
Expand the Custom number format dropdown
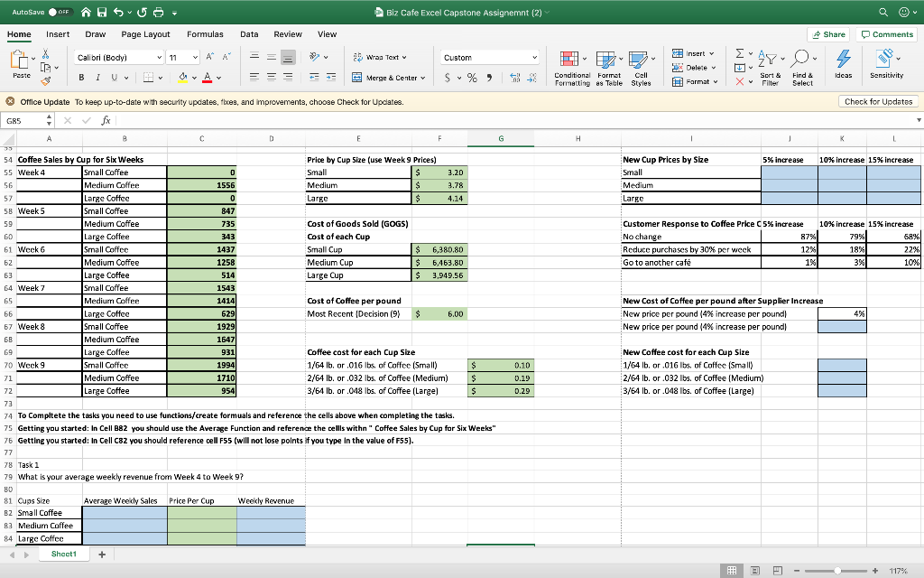click(x=536, y=57)
